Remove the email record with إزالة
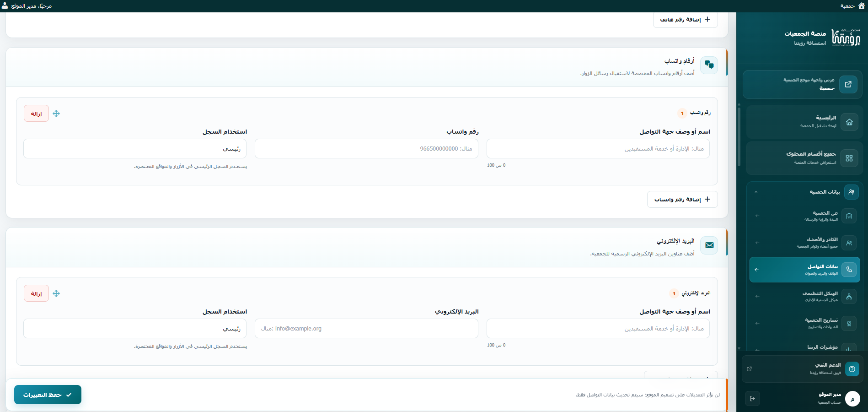Viewport: 868px width, 412px height. (x=36, y=293)
